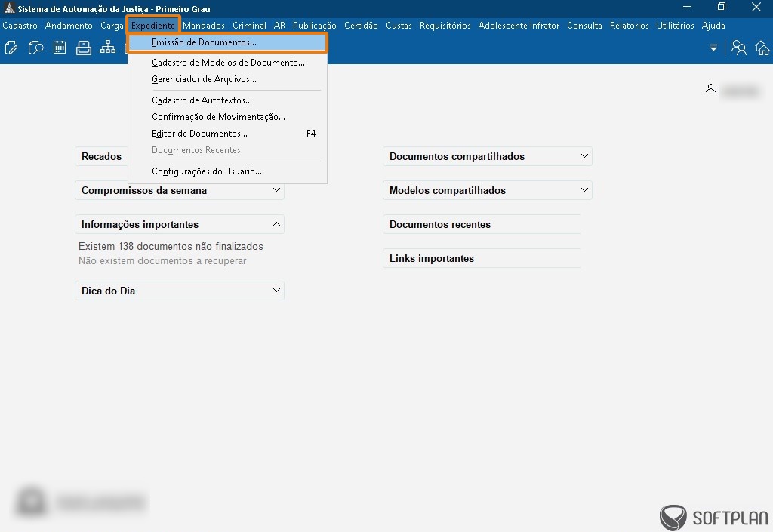The height and width of the screenshot is (532, 773).
Task: Open the Mandados menu
Action: 204,26
